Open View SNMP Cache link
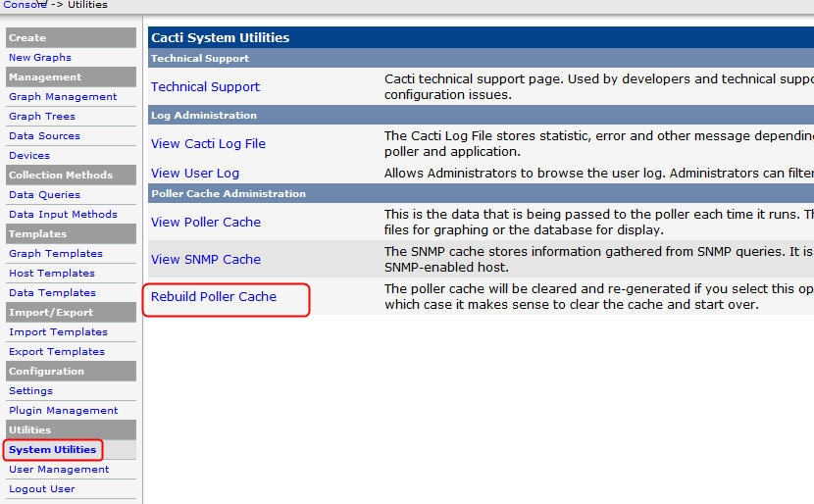This screenshot has height=504, width=814. pyautogui.click(x=206, y=259)
